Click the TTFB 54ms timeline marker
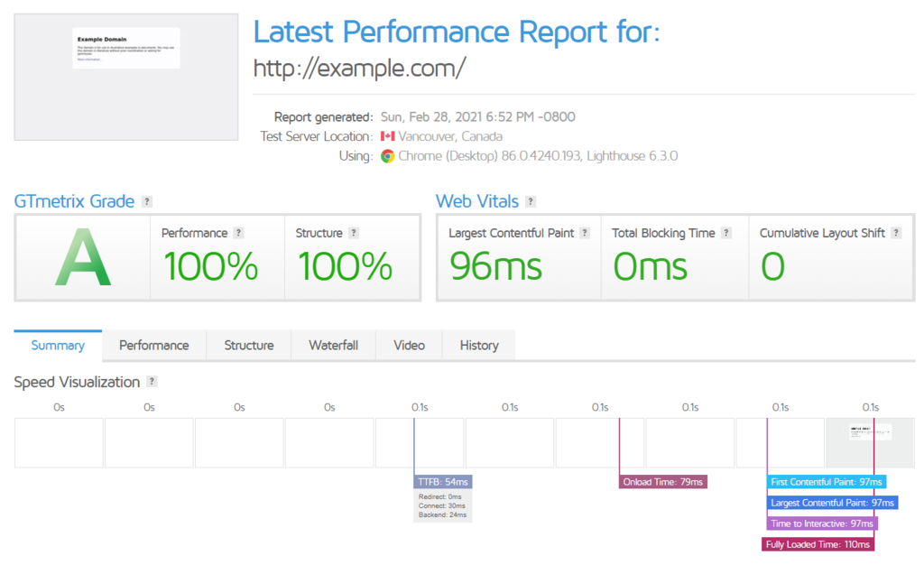The width and height of the screenshot is (924, 565). click(442, 481)
